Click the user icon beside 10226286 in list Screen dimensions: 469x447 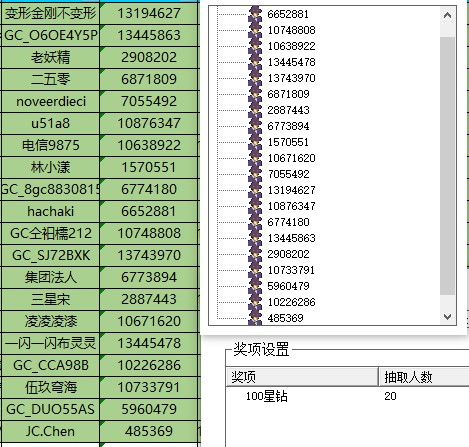pyautogui.click(x=255, y=302)
